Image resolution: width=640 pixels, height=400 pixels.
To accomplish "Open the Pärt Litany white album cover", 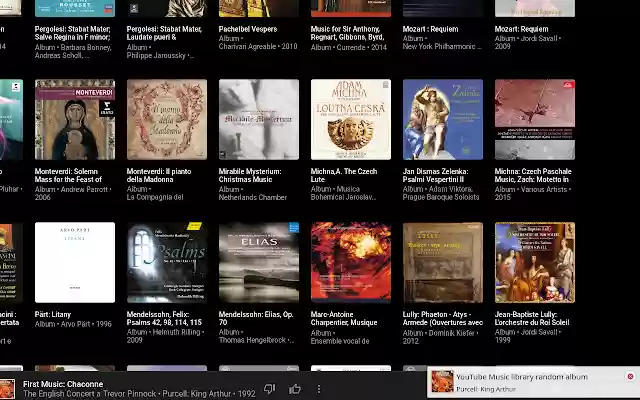I will coord(75,262).
